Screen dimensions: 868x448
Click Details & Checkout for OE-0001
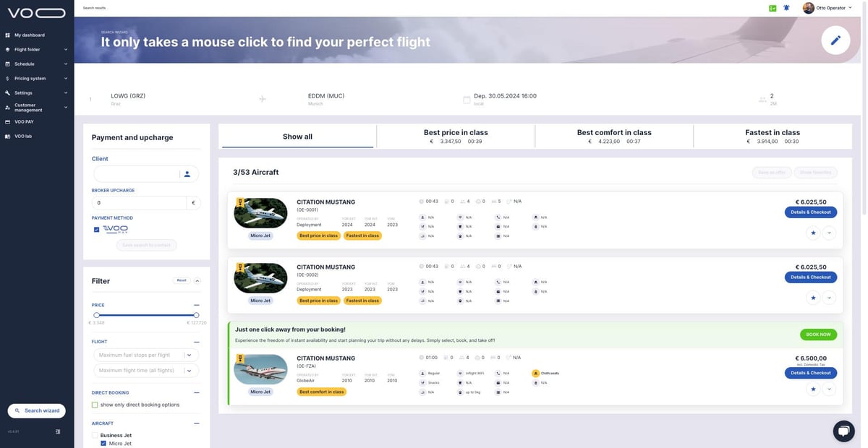point(811,212)
